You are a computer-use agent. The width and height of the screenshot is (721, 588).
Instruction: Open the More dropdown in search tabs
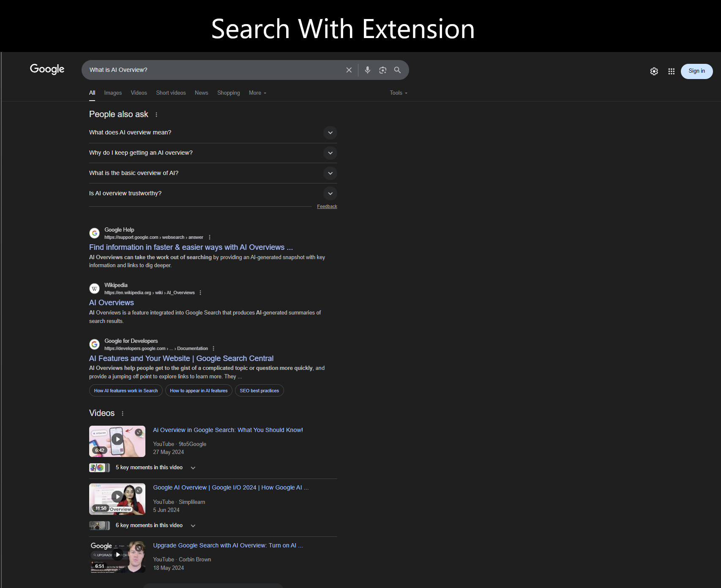coord(257,93)
